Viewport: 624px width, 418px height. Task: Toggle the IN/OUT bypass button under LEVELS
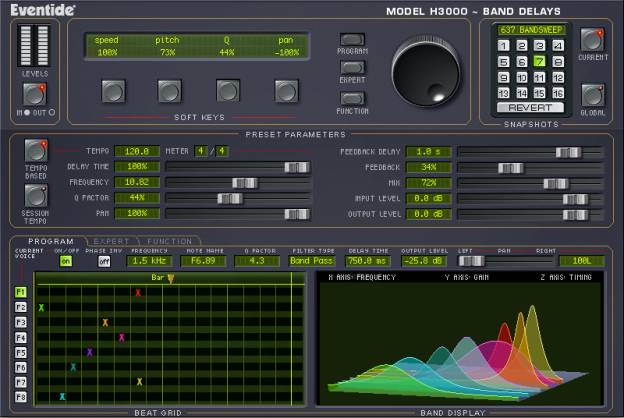click(35, 94)
